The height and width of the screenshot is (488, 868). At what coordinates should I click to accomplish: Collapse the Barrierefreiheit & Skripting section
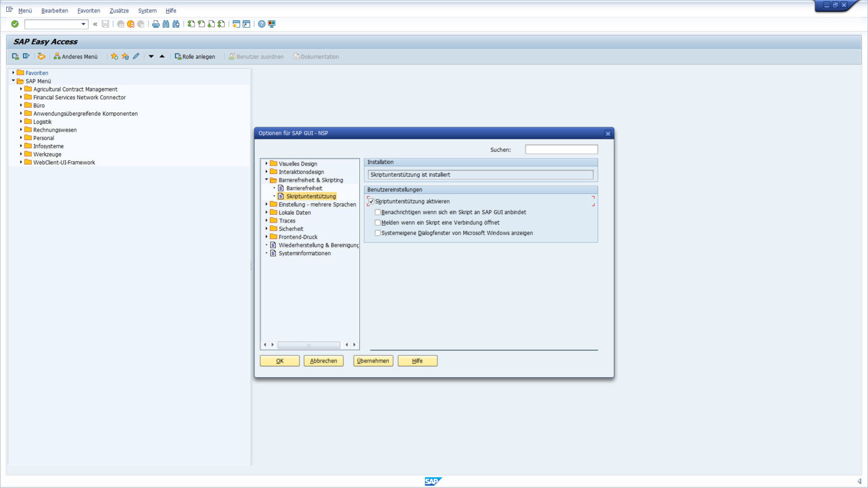pos(266,180)
